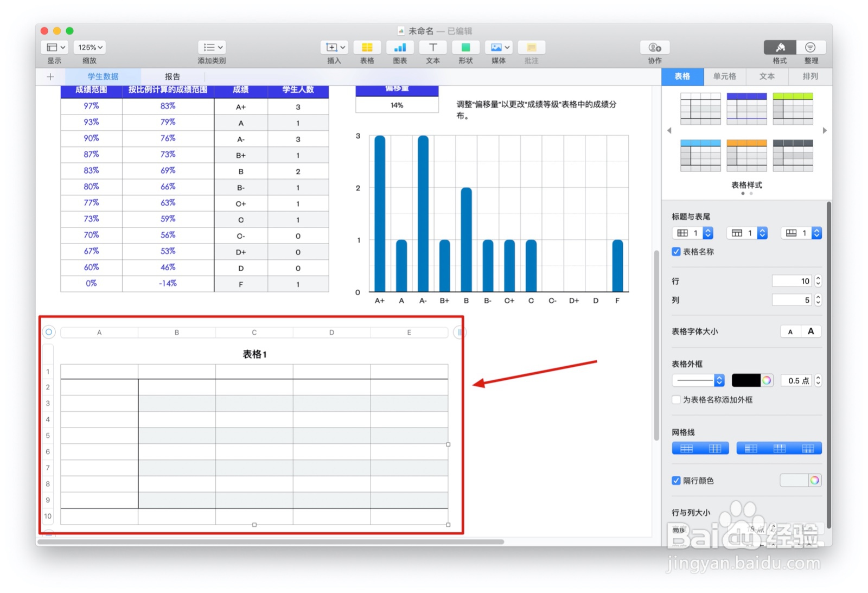
Task: Click the 格式 format brush icon
Action: [x=780, y=48]
